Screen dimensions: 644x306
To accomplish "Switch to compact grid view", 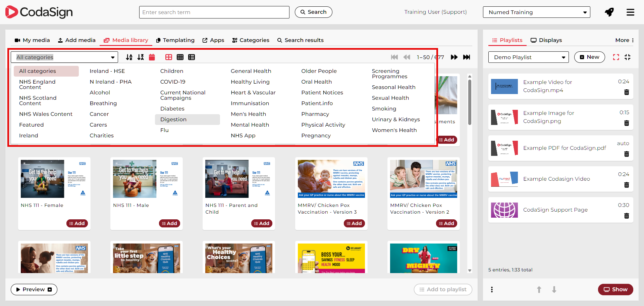I will point(180,57).
